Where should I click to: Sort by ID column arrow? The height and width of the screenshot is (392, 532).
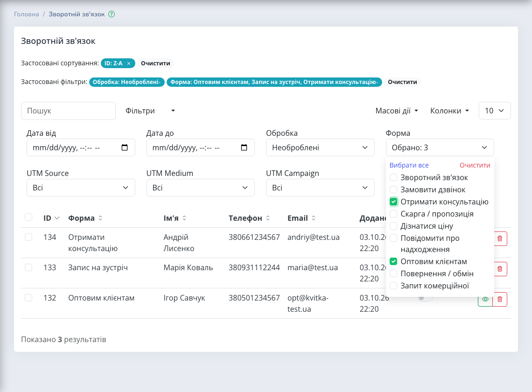tap(57, 218)
